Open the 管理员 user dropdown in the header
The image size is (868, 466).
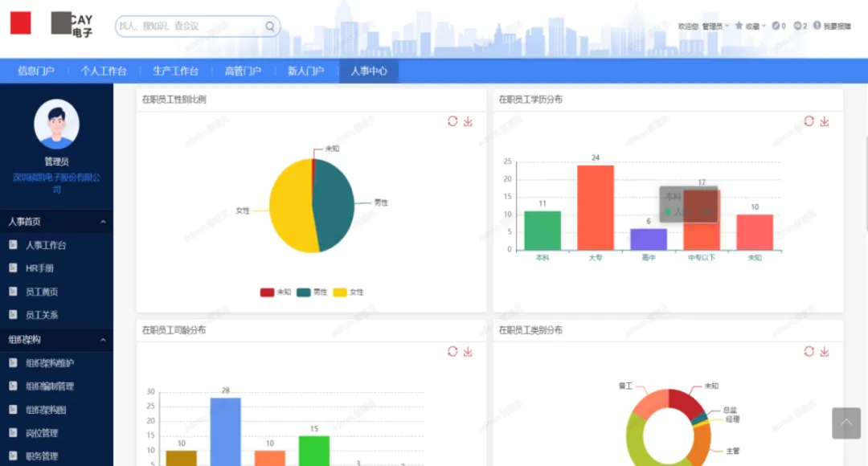point(714,27)
